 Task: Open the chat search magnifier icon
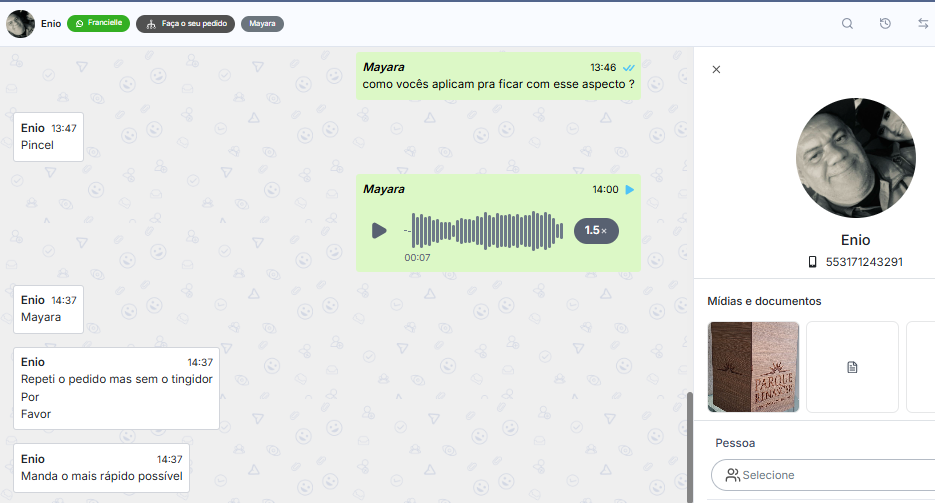tap(847, 24)
